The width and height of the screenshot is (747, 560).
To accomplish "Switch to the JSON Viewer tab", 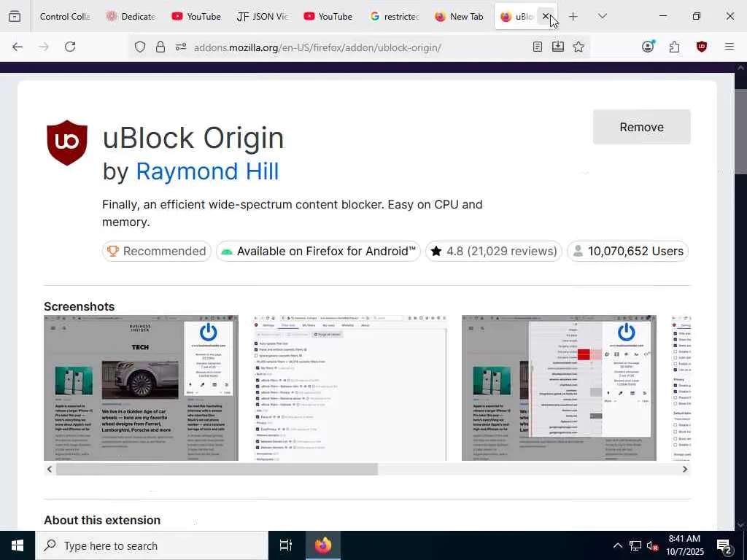I will (263, 16).
